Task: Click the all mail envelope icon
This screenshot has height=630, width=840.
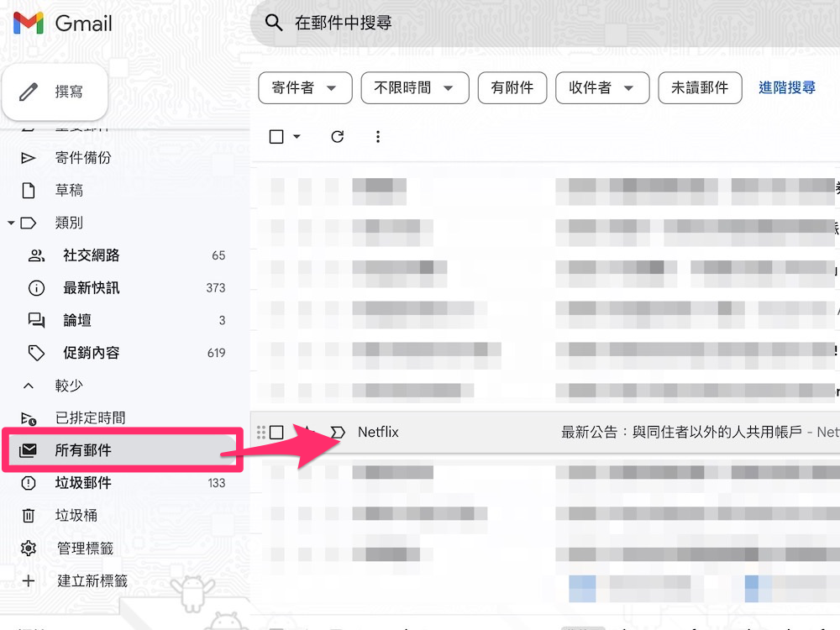Action: coord(28,450)
